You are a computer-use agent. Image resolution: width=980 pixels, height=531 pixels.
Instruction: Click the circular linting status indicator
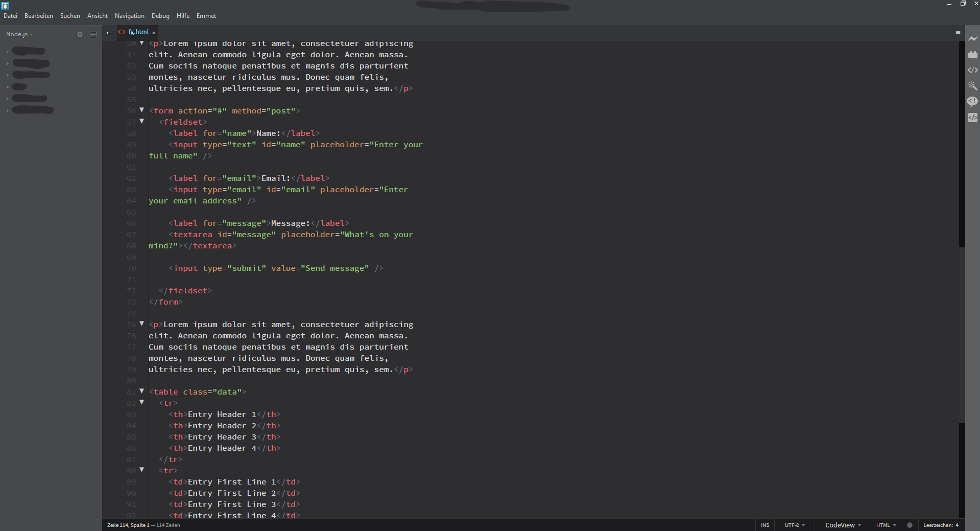click(x=910, y=525)
